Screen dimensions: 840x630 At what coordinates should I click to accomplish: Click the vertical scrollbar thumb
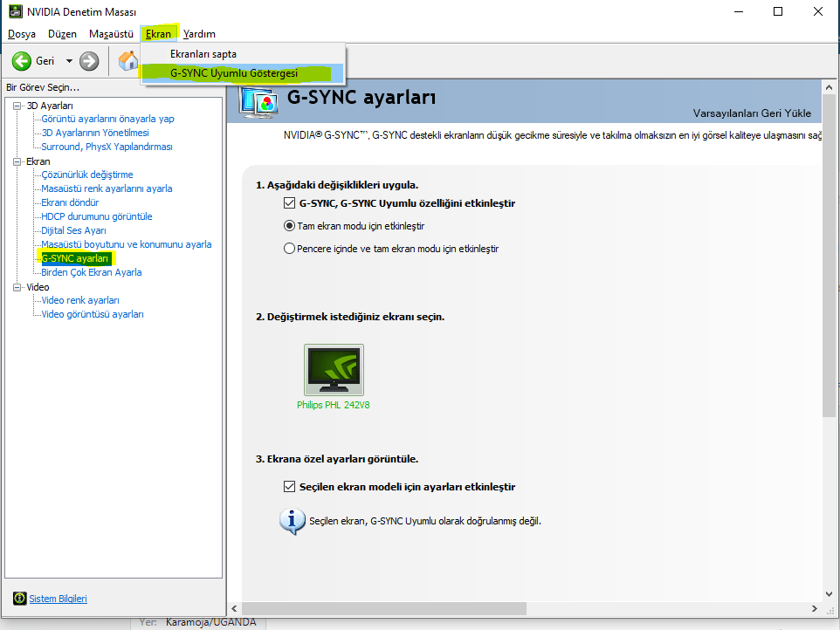pyautogui.click(x=829, y=257)
